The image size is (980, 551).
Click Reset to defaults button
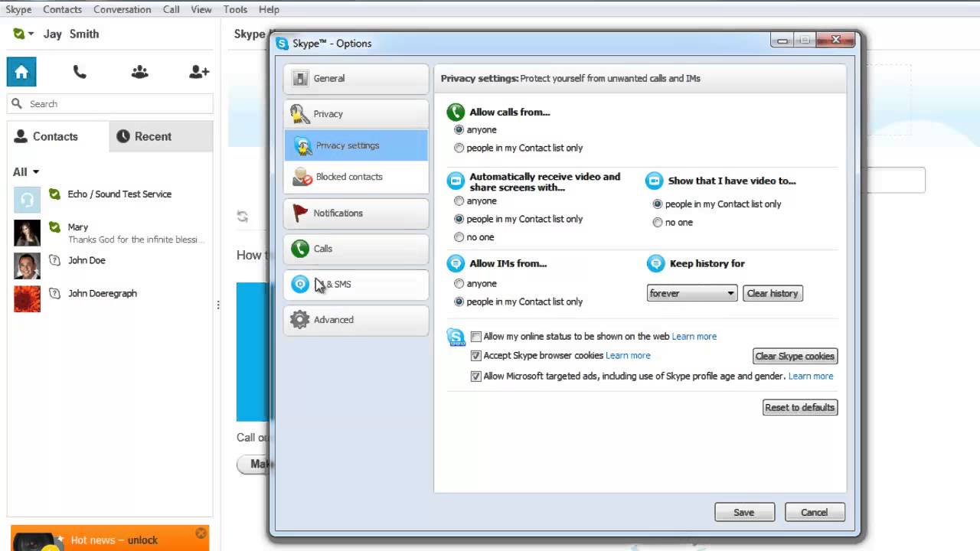tap(799, 407)
